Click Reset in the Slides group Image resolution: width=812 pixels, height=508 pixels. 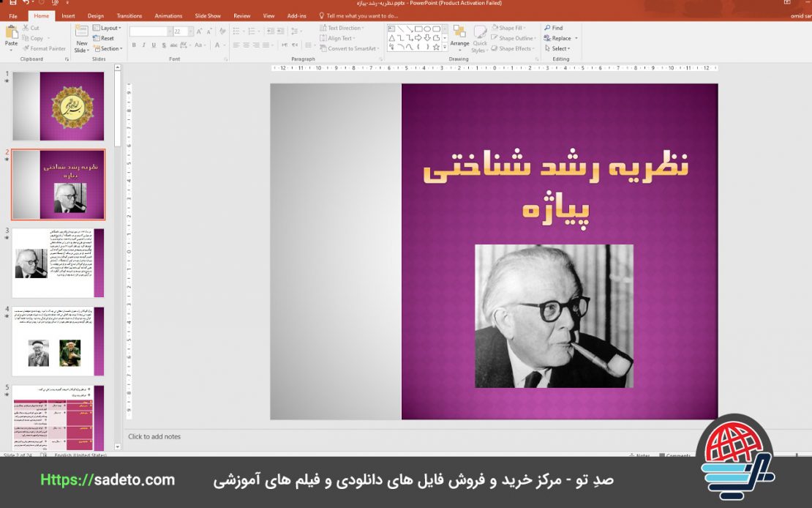(104, 38)
